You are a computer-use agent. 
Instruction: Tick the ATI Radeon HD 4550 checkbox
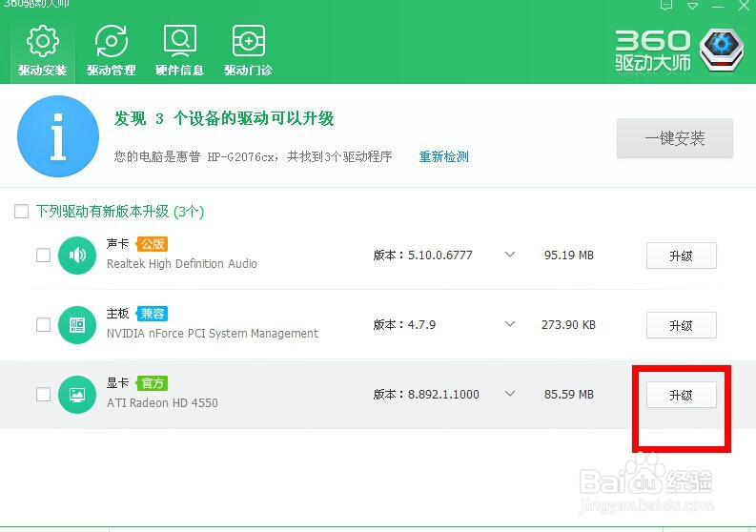[44, 395]
